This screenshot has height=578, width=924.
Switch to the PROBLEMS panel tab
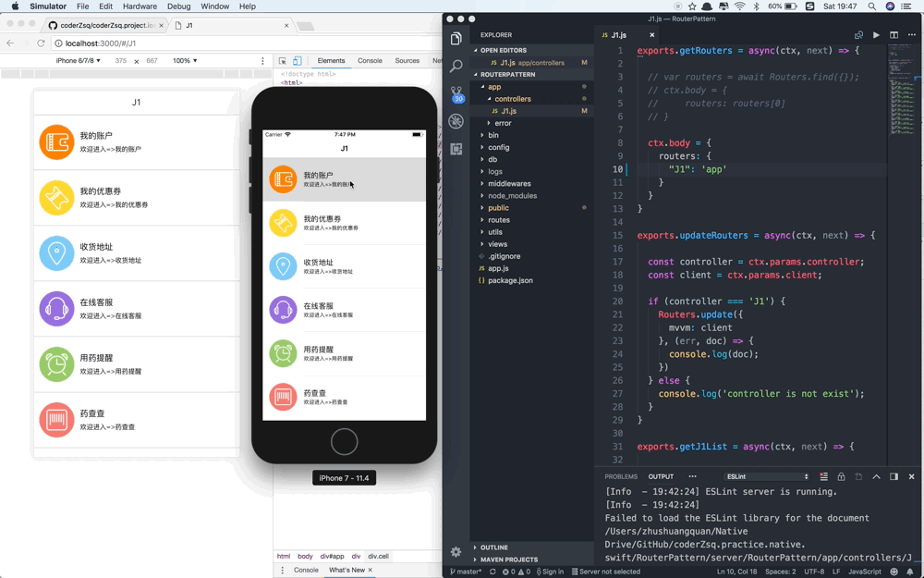pyautogui.click(x=621, y=476)
